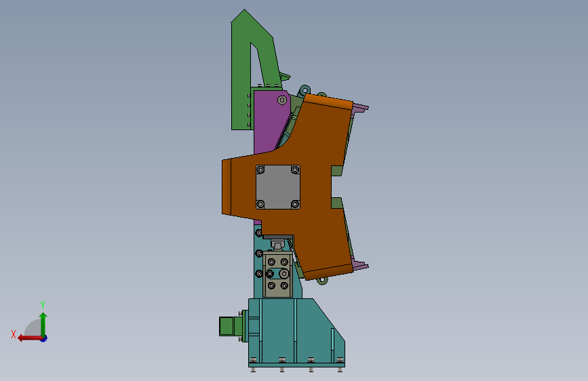Pick the bolt head on the purple plate
Image resolution: width=588 pixels, height=381 pixels.
[x=282, y=100]
